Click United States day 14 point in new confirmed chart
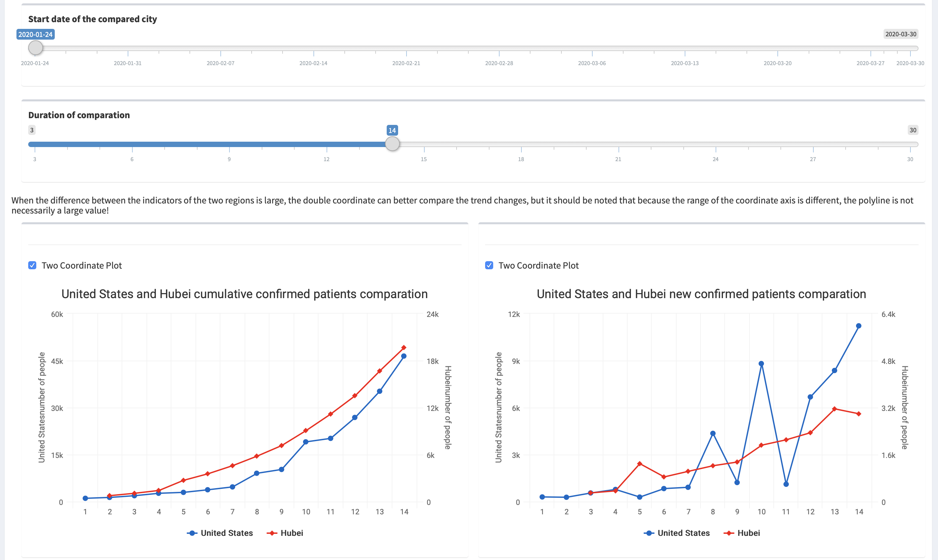This screenshot has height=560, width=938. pyautogui.click(x=859, y=326)
